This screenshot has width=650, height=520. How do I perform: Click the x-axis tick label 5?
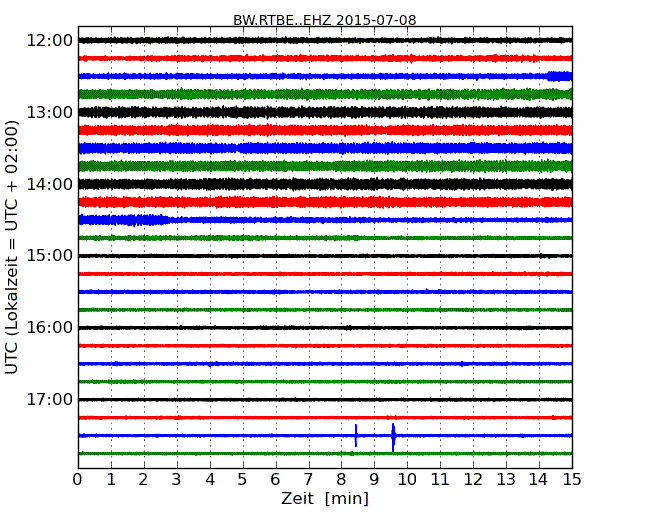(x=243, y=479)
